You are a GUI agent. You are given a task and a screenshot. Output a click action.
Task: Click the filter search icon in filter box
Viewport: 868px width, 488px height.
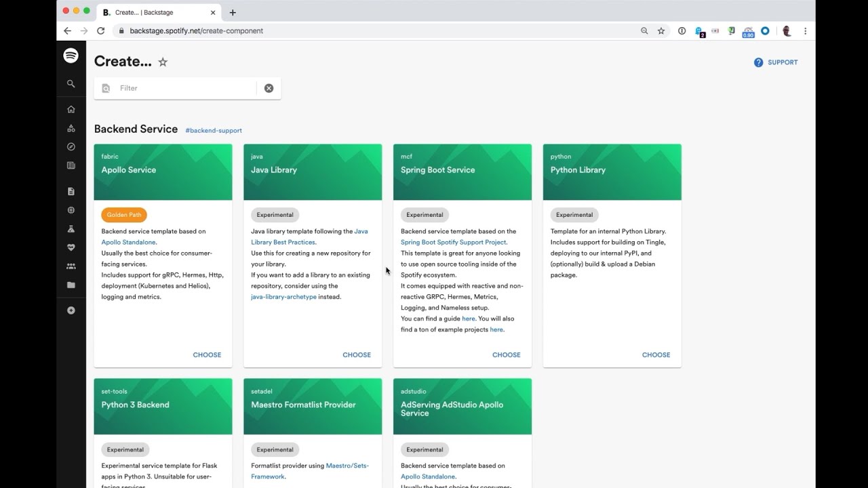click(x=106, y=88)
